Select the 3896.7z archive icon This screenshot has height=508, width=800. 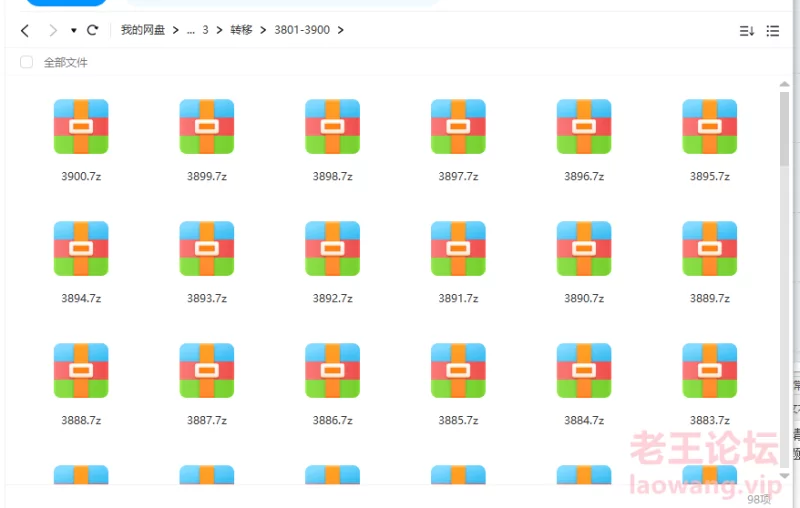pyautogui.click(x=584, y=126)
